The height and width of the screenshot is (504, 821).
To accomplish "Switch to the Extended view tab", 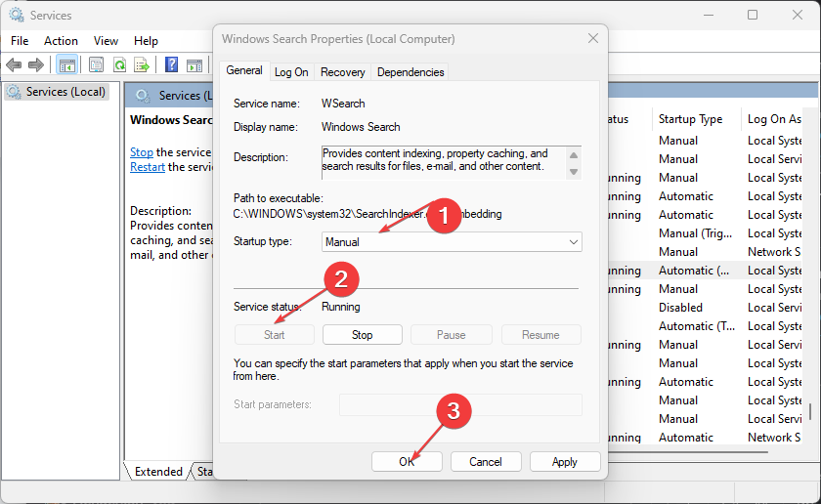I will 158,472.
